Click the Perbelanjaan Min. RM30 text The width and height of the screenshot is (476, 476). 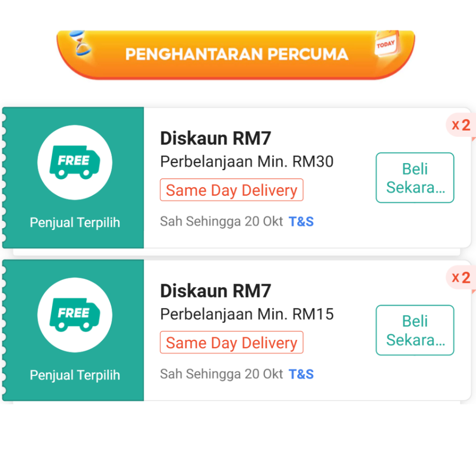coord(247,162)
